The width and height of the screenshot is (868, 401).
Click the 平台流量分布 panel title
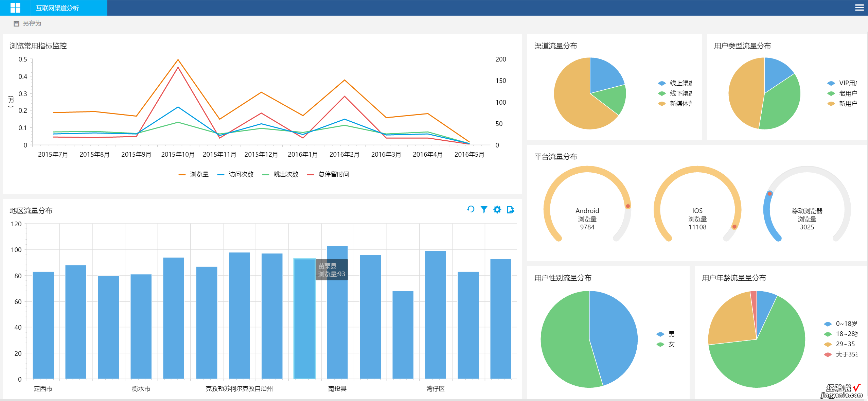point(556,157)
